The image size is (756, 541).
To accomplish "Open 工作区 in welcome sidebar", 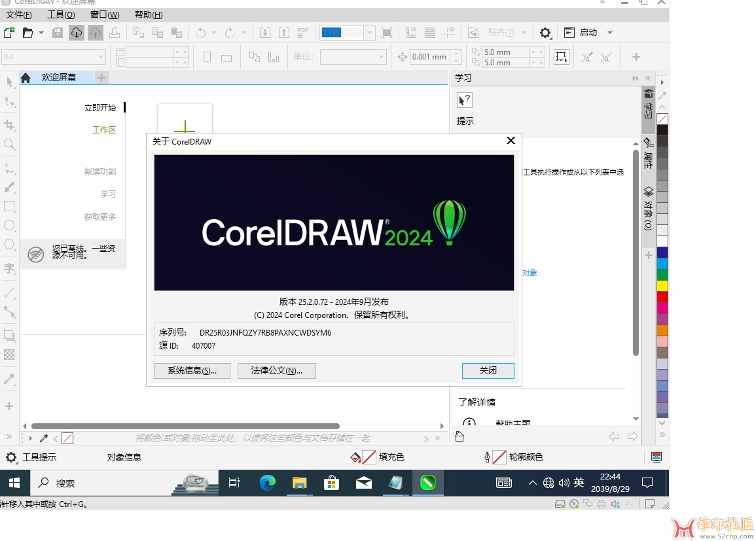I will (x=104, y=130).
